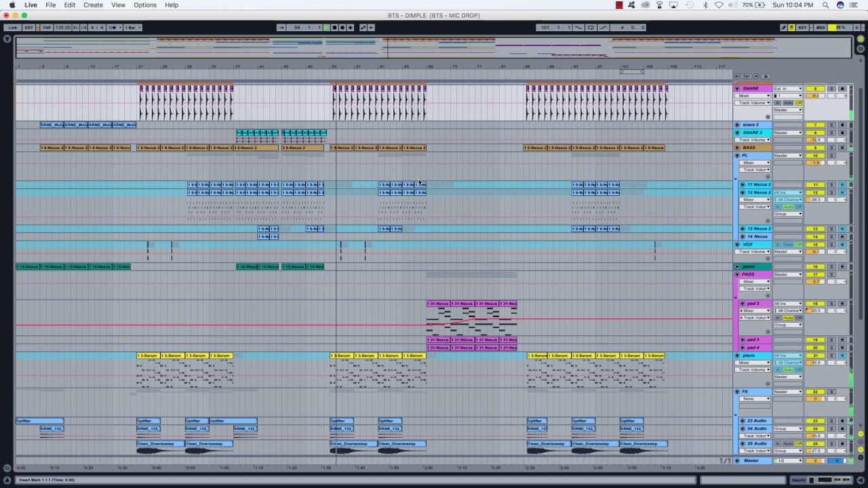Screen dimensions: 868x488
Task: Toggle the Punch-Out switch
Action: (x=603, y=28)
